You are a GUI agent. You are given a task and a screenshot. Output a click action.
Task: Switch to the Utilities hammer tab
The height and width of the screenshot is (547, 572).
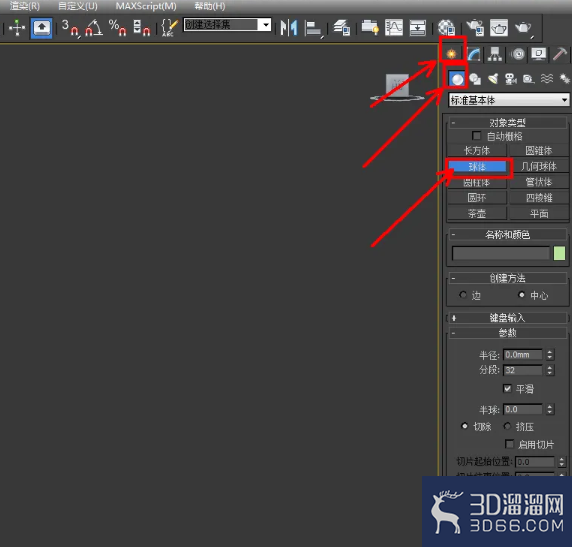click(560, 54)
